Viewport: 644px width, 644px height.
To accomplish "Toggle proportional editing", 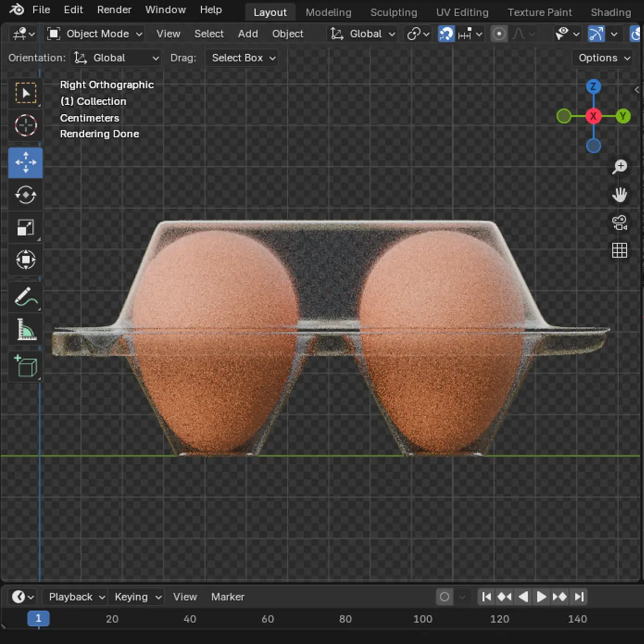I will click(499, 34).
